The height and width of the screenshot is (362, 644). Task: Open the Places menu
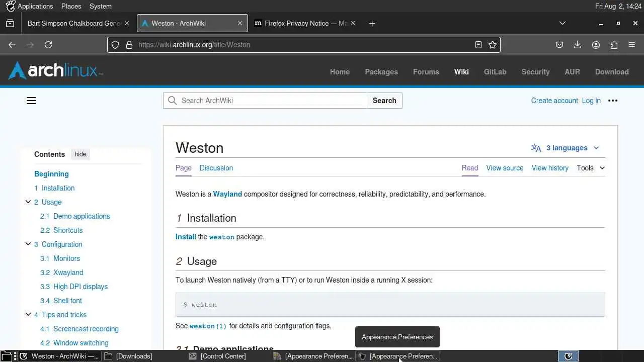71,6
